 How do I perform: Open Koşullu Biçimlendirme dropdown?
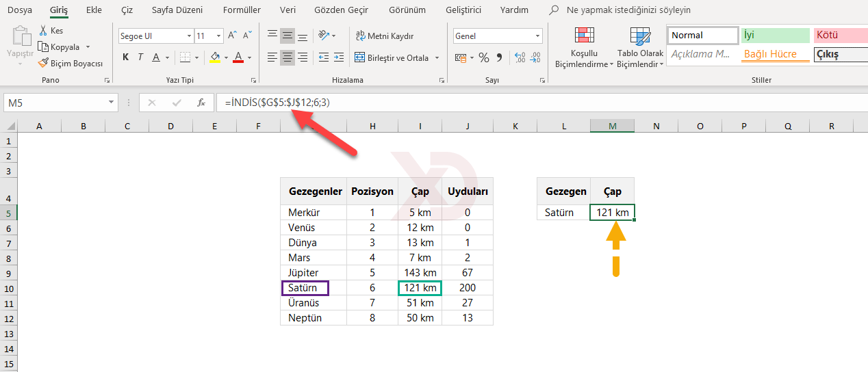585,48
